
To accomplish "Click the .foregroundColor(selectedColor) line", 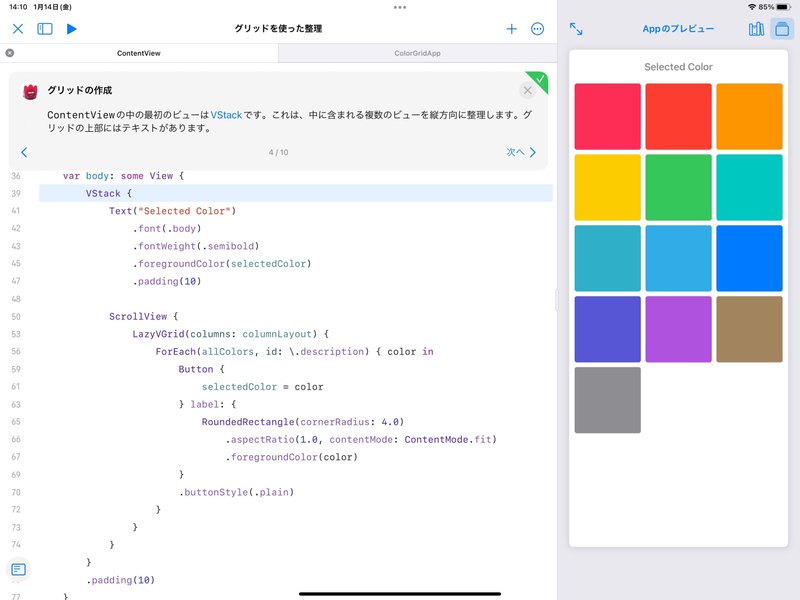I will point(222,264).
